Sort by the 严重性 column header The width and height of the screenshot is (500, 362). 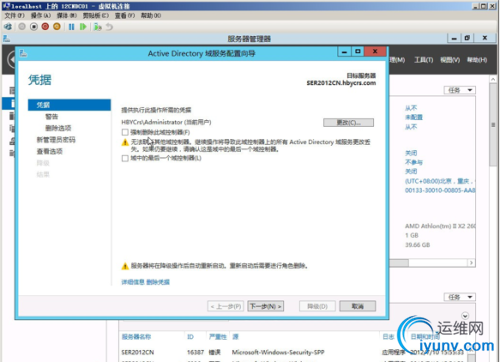218,337
